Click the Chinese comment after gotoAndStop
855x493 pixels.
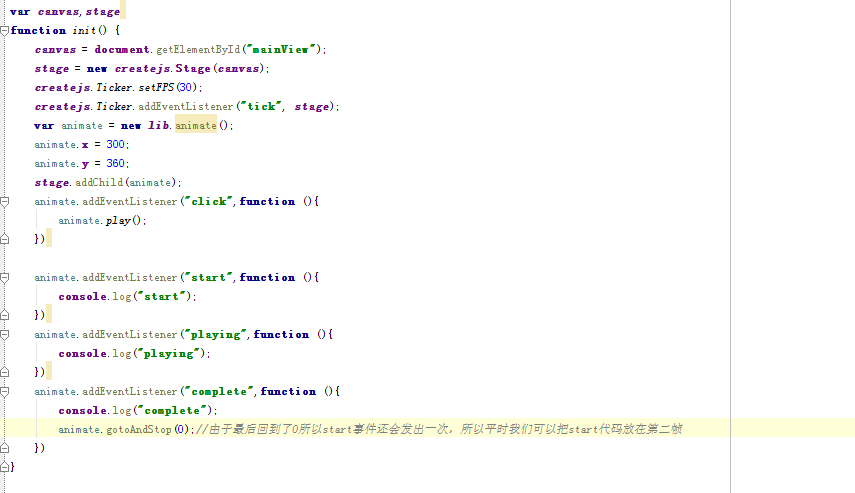click(440, 429)
